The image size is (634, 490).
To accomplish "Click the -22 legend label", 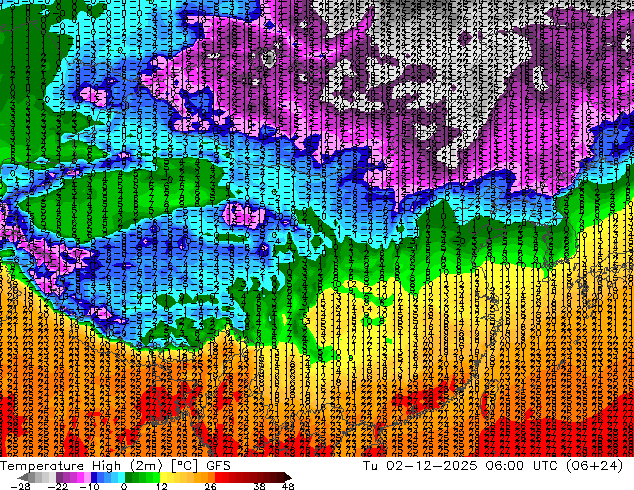I will (58, 486).
